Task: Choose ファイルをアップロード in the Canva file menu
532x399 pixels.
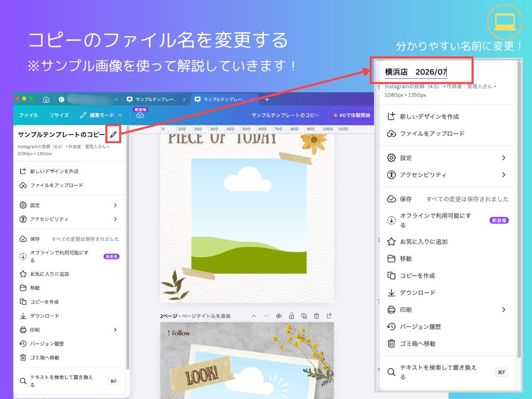Action: (70, 185)
